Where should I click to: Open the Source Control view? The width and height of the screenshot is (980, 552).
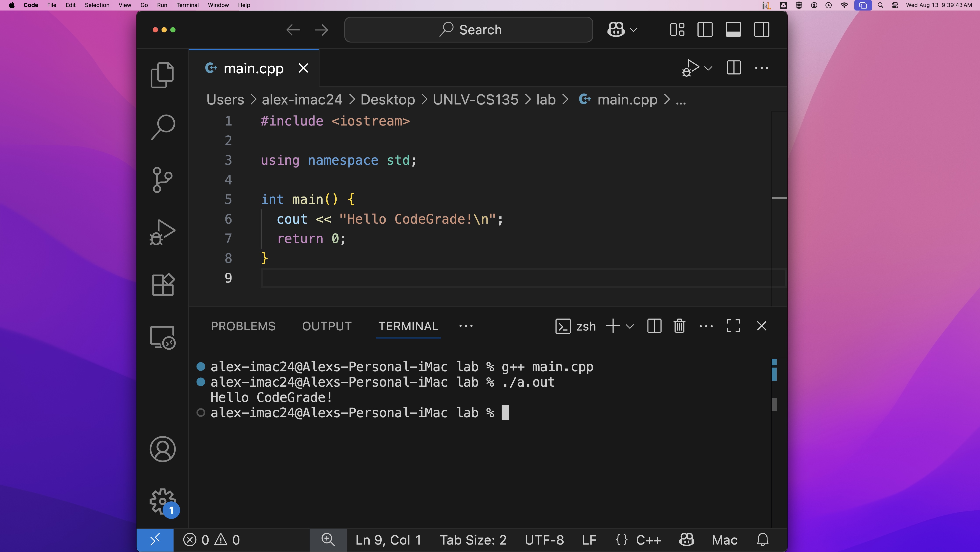tap(162, 180)
